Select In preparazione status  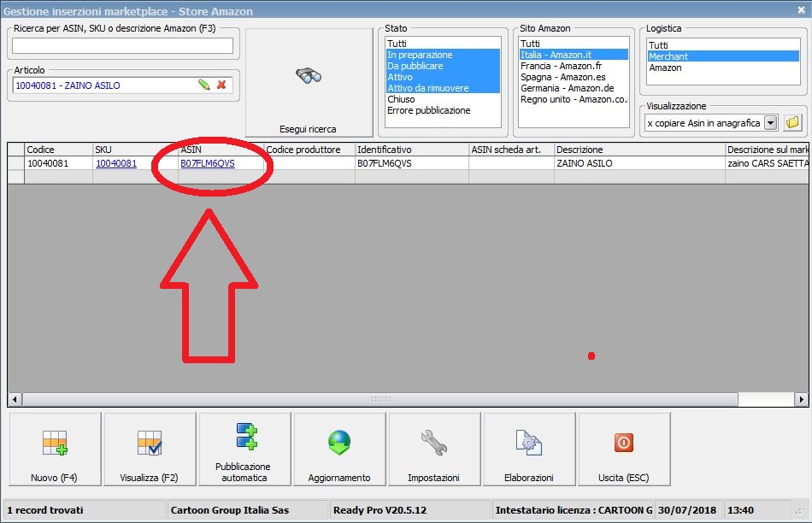point(443,55)
